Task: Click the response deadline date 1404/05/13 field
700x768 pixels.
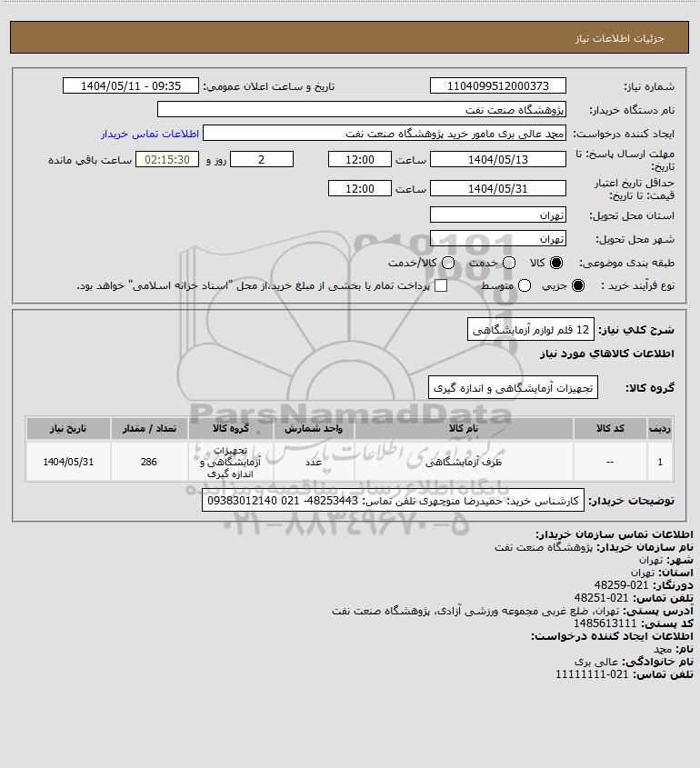Action: tap(497, 160)
